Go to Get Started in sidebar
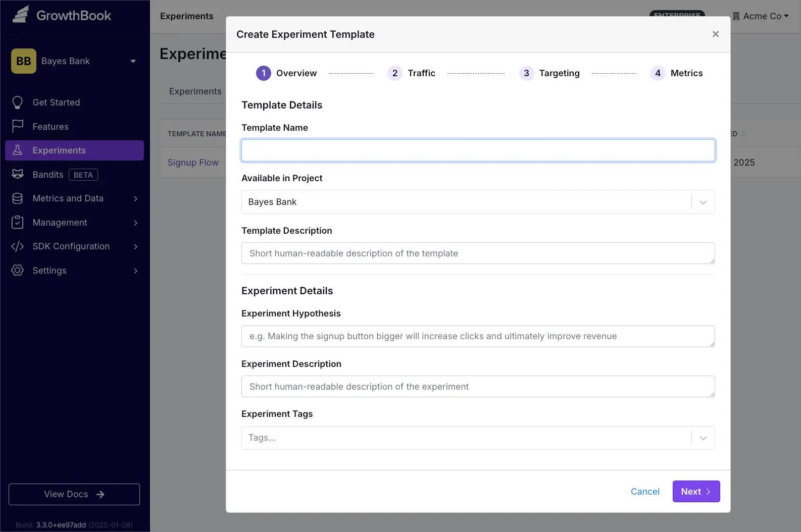Viewport: 801px width, 532px height. click(74, 102)
